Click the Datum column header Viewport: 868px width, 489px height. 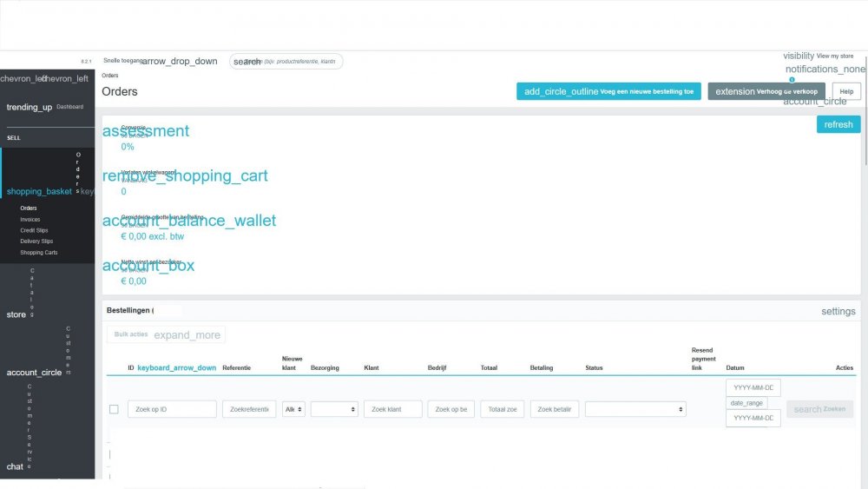tap(735, 367)
